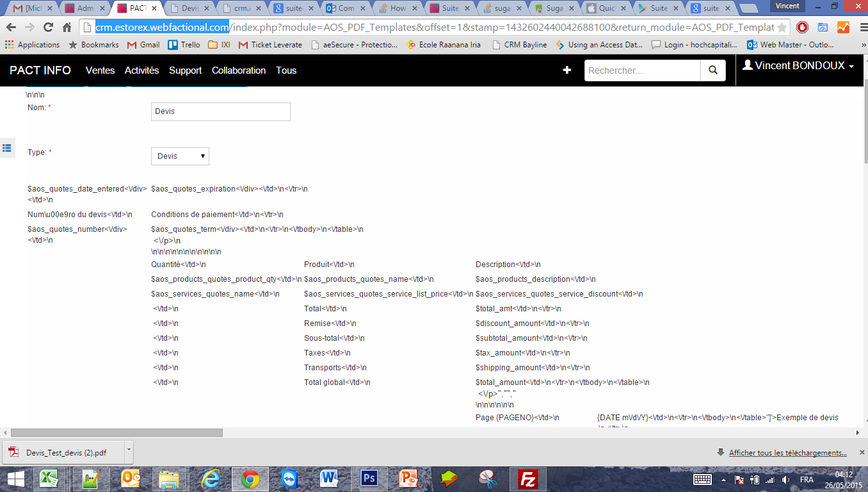Open the Gmail bookmark
Image resolution: width=868 pixels, height=492 pixels.
click(x=143, y=45)
